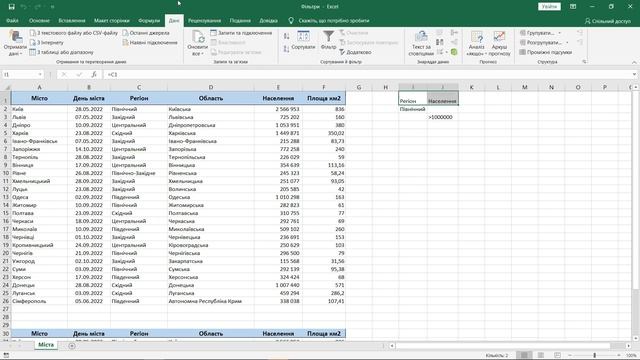Viewport: 640px width, 360px height.
Task: Add a new sheet with plus button
Action: tap(72, 346)
